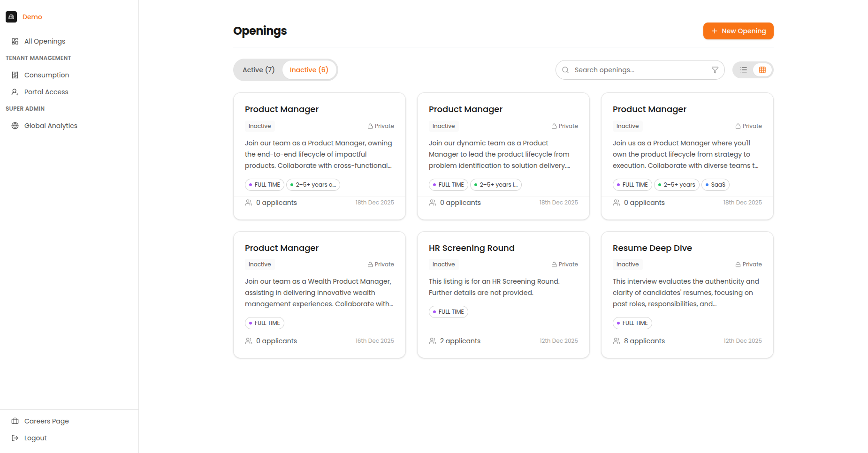
Task: Click the New Opening button
Action: point(738,31)
